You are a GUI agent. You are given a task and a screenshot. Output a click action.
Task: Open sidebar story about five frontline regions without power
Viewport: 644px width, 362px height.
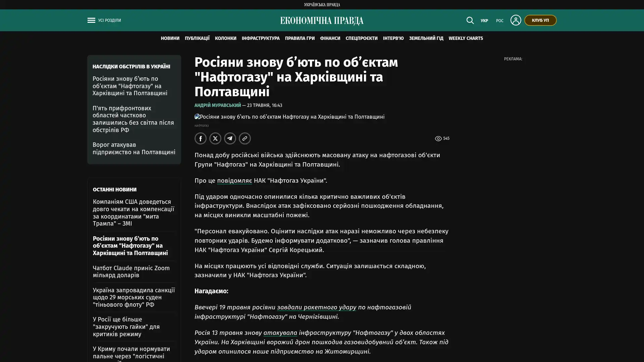(x=133, y=119)
